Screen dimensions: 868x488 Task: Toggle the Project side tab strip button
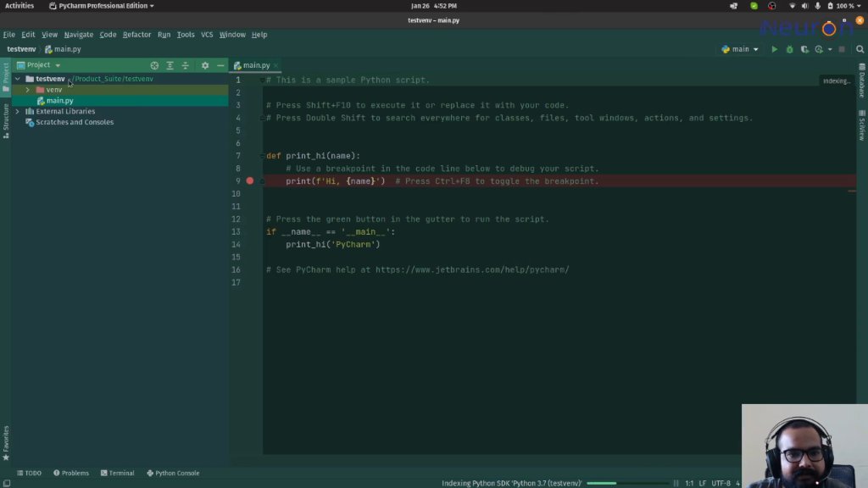6,77
